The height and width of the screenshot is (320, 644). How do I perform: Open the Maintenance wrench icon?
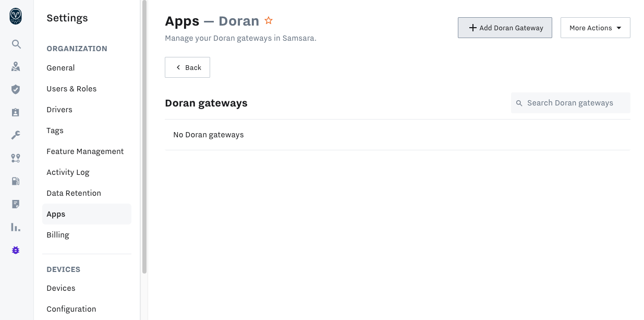tap(16, 135)
